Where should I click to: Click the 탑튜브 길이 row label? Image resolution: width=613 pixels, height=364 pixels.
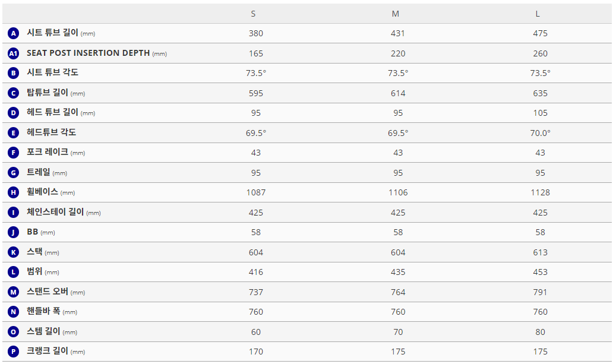tap(48, 93)
